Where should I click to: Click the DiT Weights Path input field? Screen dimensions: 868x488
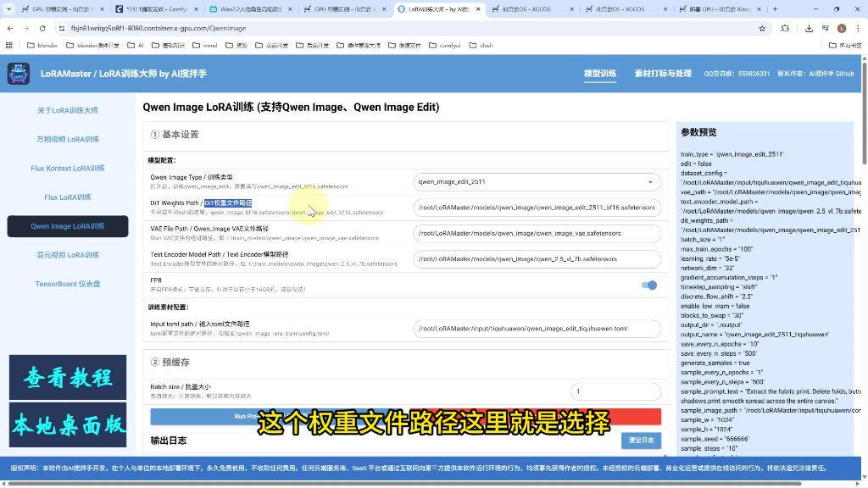coord(537,208)
